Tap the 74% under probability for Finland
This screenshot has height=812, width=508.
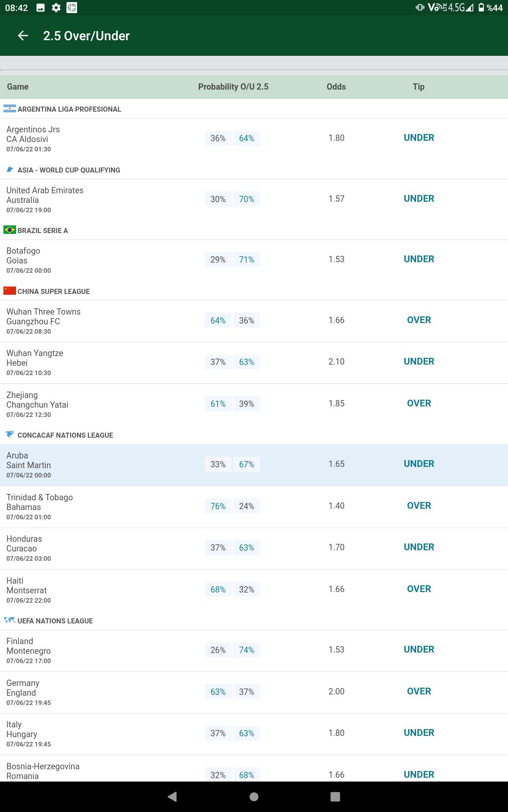(246, 650)
